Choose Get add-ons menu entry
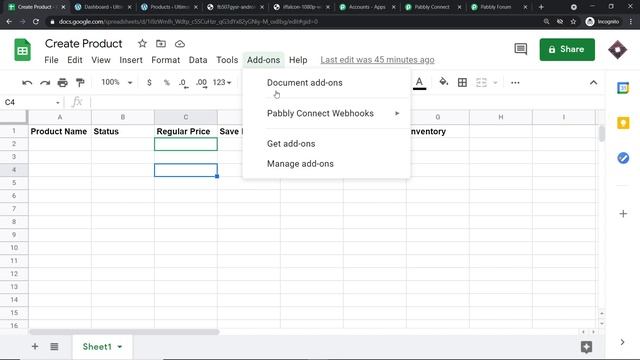Screen dimensions: 640x360 [326, 144]
